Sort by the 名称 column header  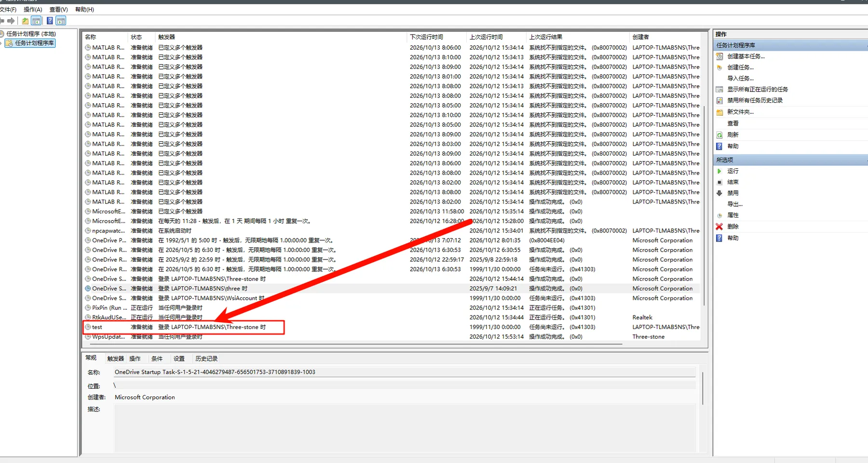pos(105,37)
